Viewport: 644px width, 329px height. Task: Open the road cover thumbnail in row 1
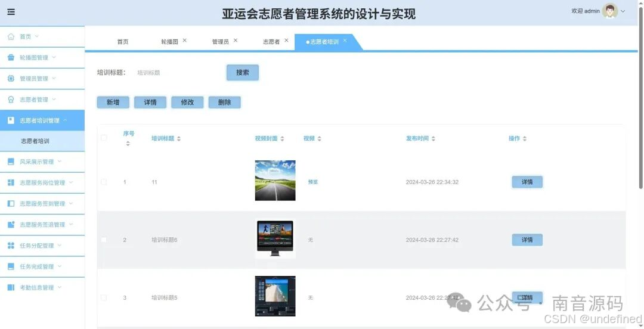(x=275, y=181)
